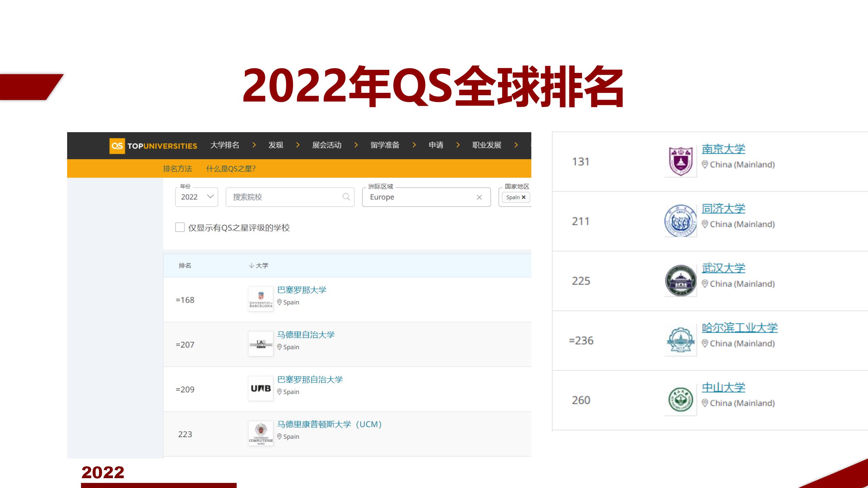This screenshot has width=868, height=488.
Task: Click the UAB university logo
Action: coord(260,389)
